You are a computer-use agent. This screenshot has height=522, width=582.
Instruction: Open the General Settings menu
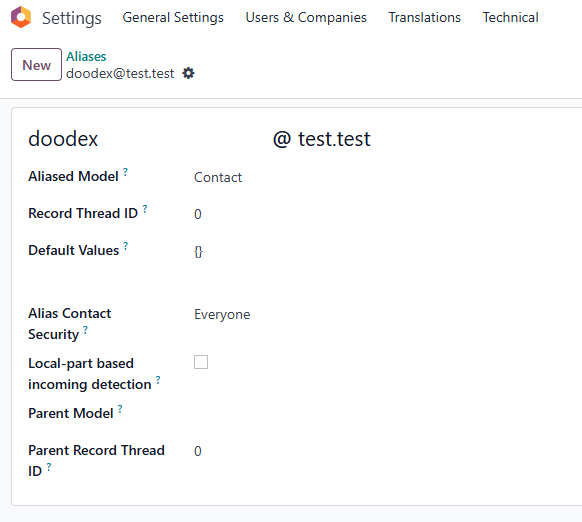pos(173,17)
